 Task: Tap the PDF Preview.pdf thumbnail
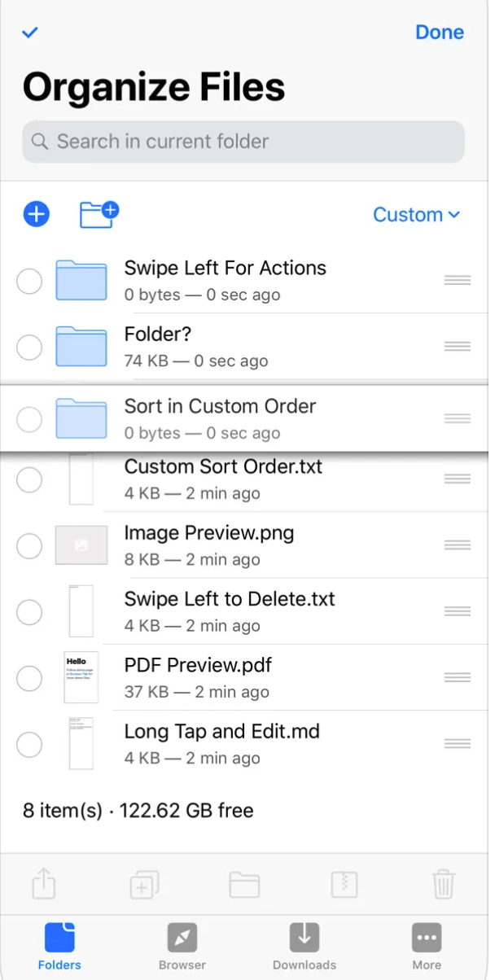point(81,677)
